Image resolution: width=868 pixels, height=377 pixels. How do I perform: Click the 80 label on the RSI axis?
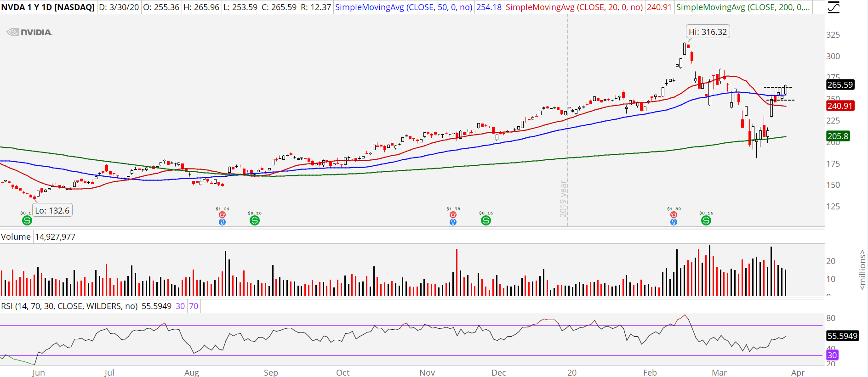[831, 318]
